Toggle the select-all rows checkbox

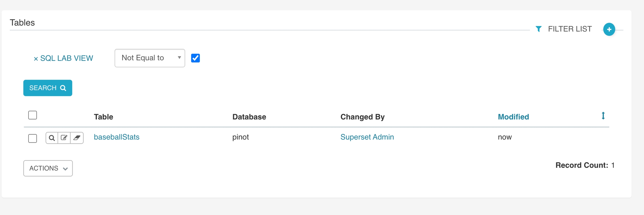tap(33, 115)
